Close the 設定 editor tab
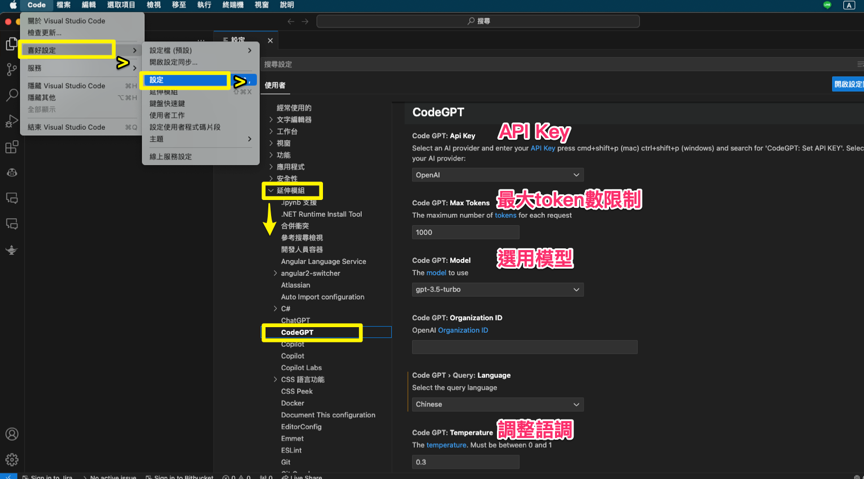The width and height of the screenshot is (864, 479). tap(270, 40)
